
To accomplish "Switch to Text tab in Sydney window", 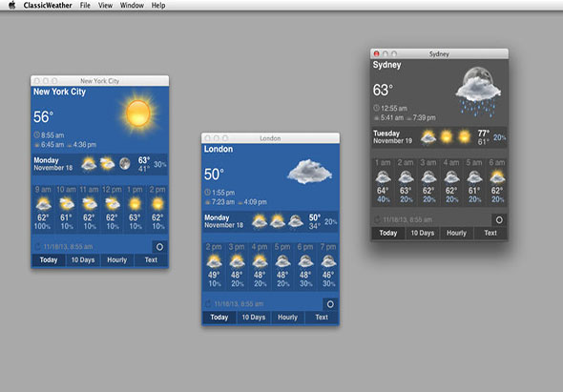I will tap(490, 233).
